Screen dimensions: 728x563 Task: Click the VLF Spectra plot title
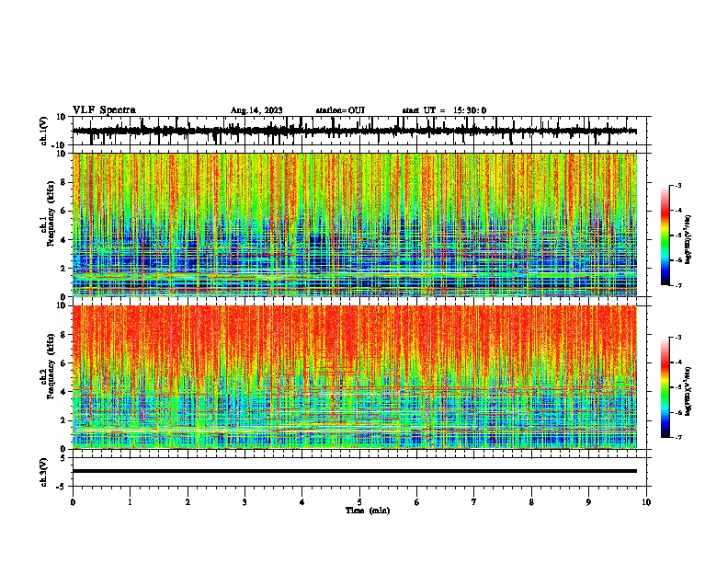coord(104,110)
